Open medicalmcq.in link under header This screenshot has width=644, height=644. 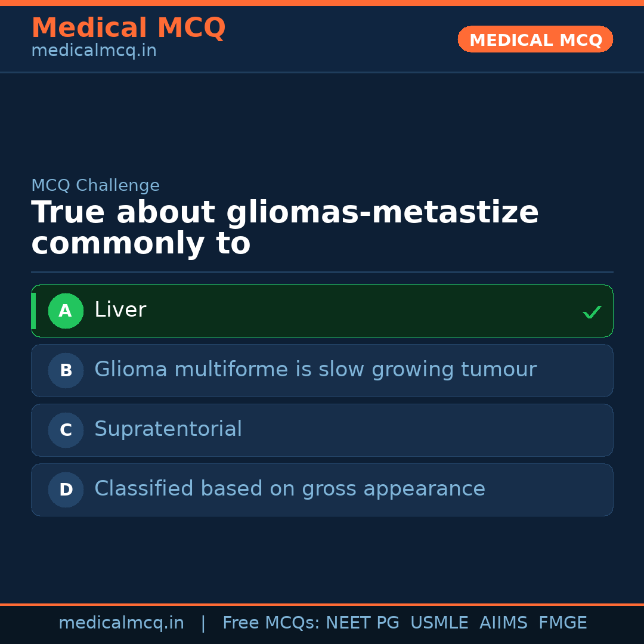click(94, 51)
